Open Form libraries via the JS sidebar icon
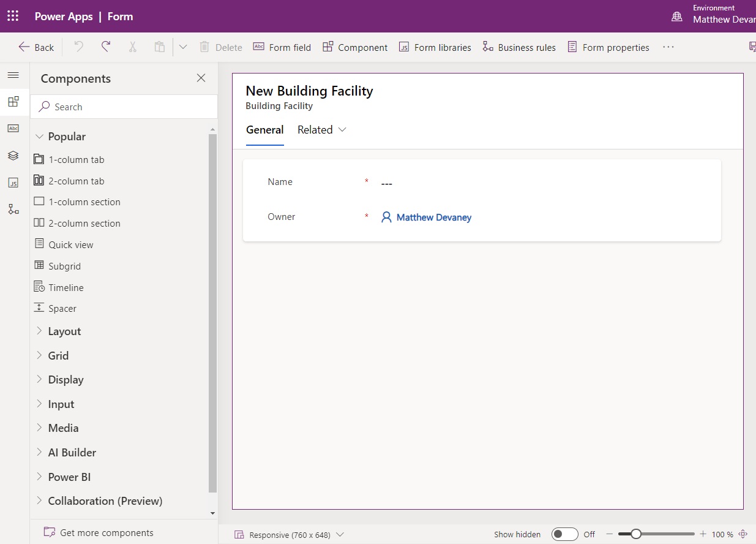Image resolution: width=756 pixels, height=544 pixels. click(x=14, y=182)
